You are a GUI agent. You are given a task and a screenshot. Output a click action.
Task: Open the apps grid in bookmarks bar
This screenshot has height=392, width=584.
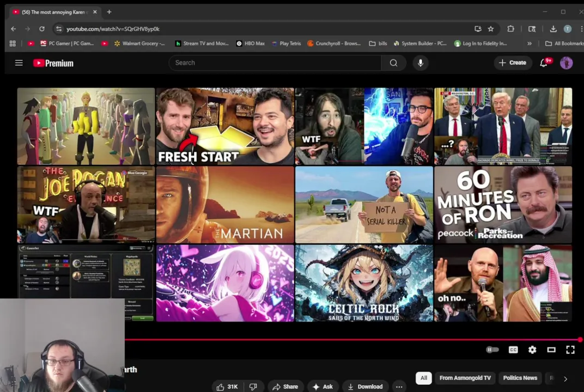pos(13,44)
